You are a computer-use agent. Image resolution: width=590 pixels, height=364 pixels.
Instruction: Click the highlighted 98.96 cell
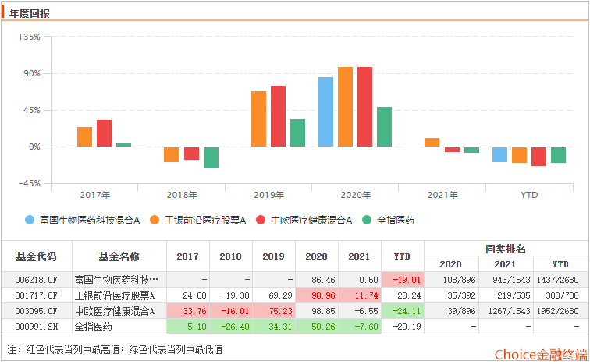317,295
